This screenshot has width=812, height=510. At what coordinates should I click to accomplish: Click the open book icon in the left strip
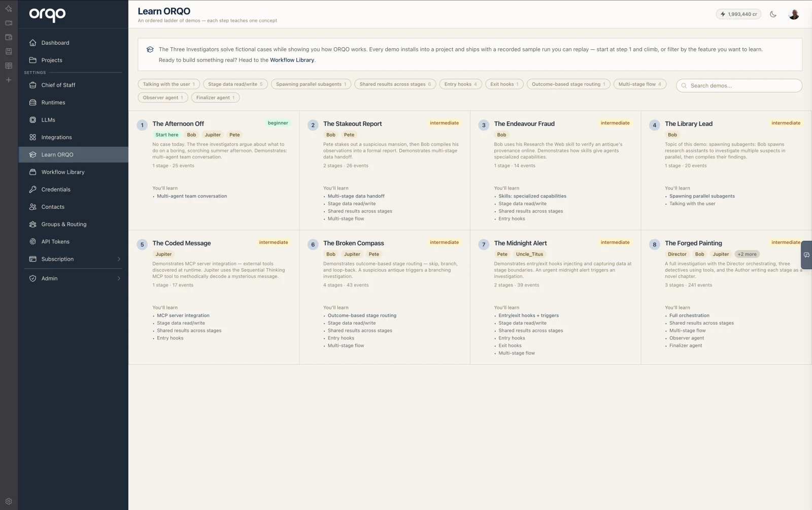coord(9,66)
